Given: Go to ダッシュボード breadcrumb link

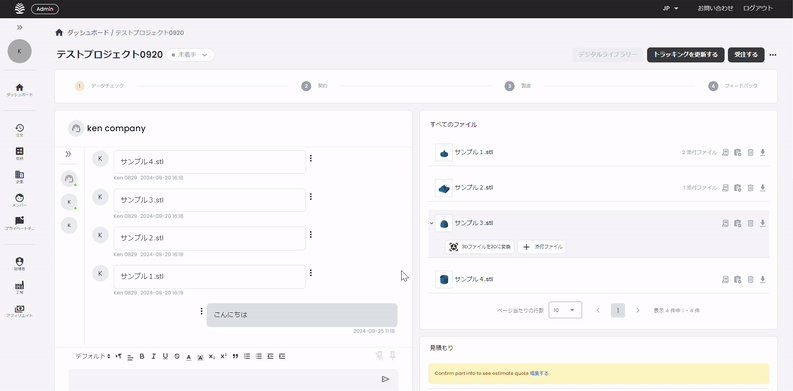Looking at the screenshot, I should 88,32.
